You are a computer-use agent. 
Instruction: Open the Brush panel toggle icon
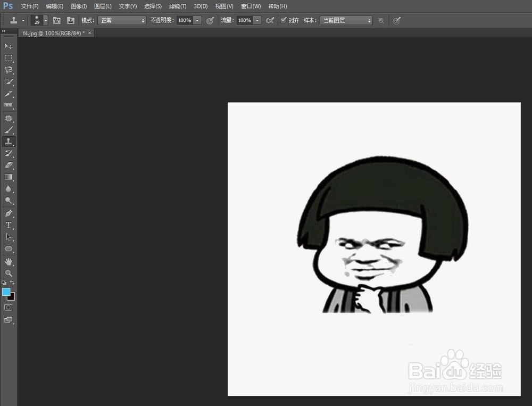click(x=57, y=20)
